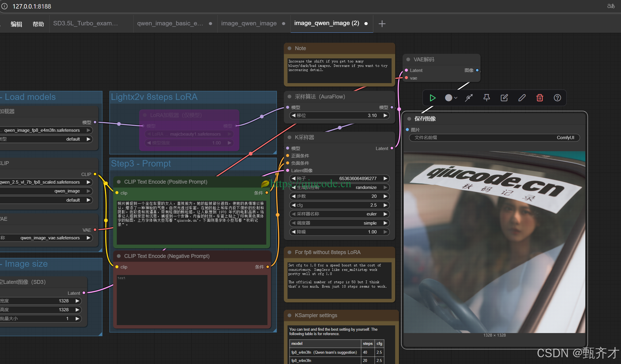Increase the 宽度 width value with right arrow

click(77, 301)
